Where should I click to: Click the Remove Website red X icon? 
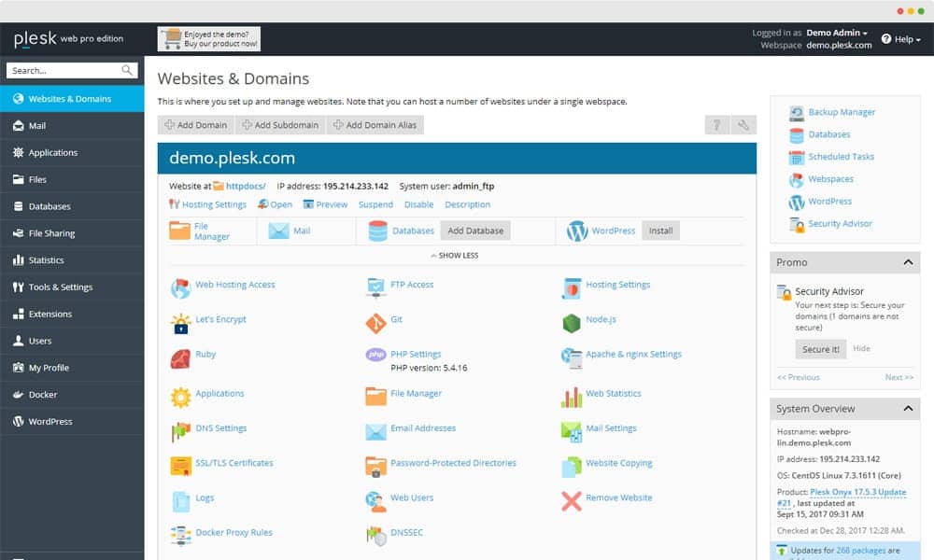(x=572, y=501)
